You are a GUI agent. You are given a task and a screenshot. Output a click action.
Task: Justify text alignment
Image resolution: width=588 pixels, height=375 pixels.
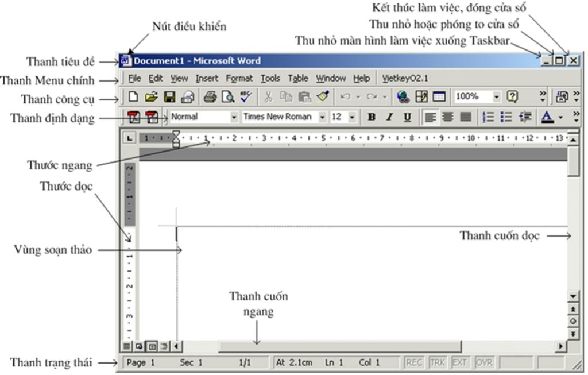pos(465,117)
